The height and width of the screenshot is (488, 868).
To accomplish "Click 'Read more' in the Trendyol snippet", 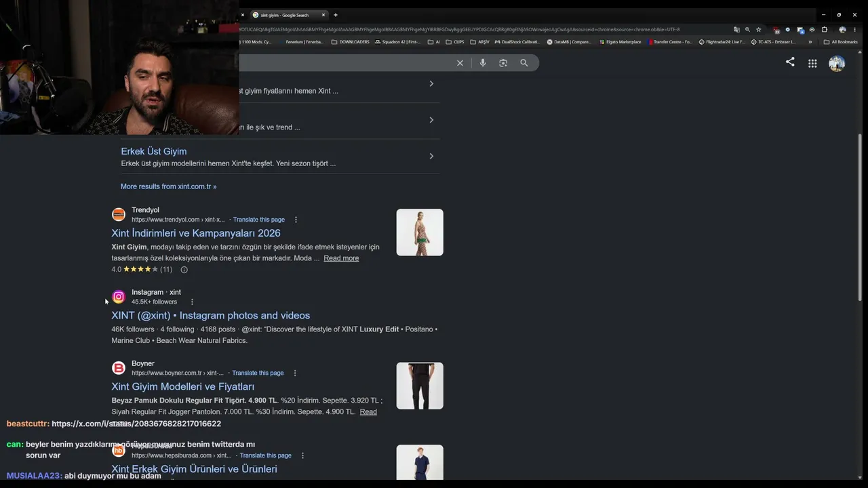I will point(341,258).
